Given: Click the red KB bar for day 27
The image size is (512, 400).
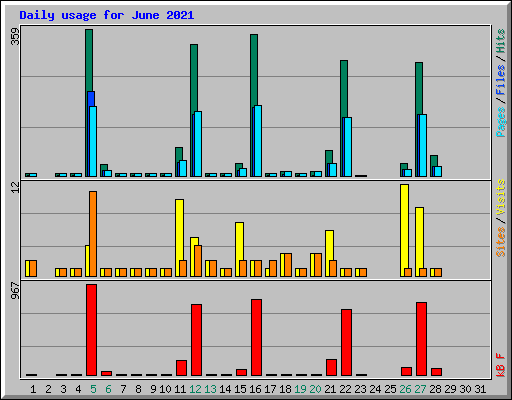Looking at the screenshot, I should pyautogui.click(x=421, y=339).
